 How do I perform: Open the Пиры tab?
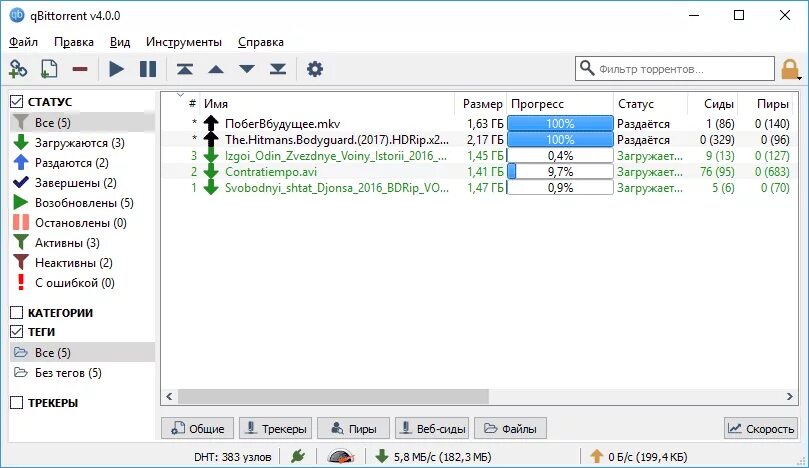[x=353, y=428]
